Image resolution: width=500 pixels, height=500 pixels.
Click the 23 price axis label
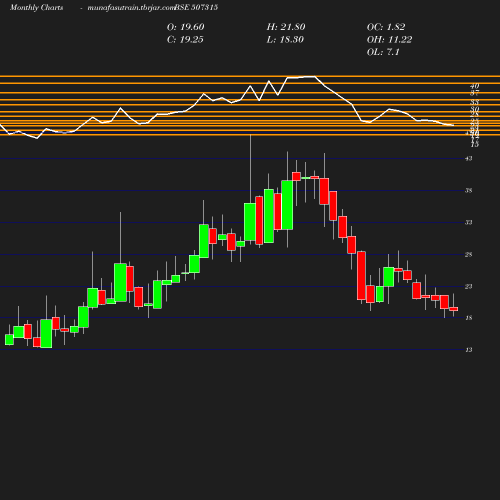pos(469,286)
